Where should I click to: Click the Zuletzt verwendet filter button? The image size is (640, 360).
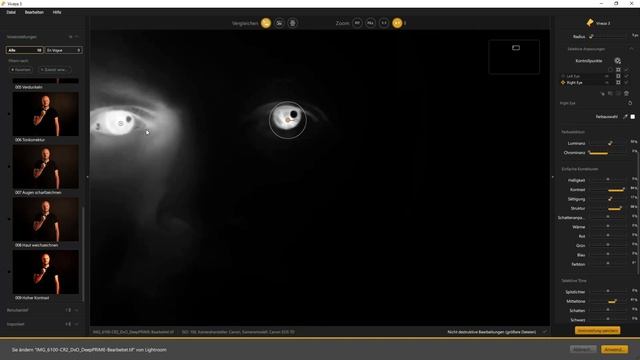pos(54,70)
